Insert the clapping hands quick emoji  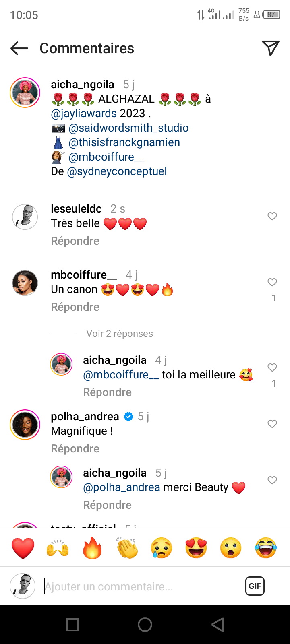[127, 548]
